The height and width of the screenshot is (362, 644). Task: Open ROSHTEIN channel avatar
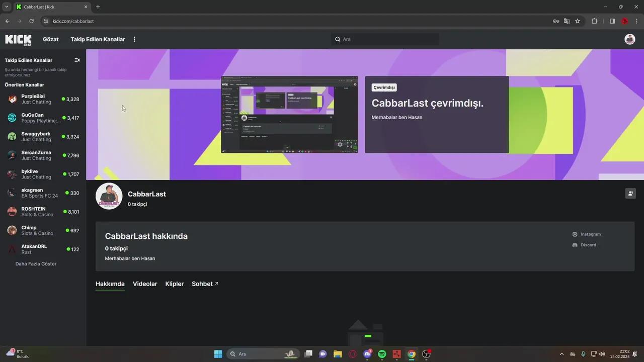tap(12, 212)
